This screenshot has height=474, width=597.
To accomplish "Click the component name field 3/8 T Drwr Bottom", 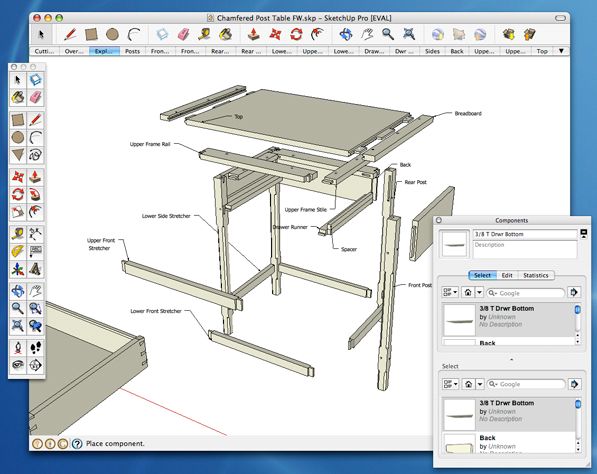I will [525, 234].
